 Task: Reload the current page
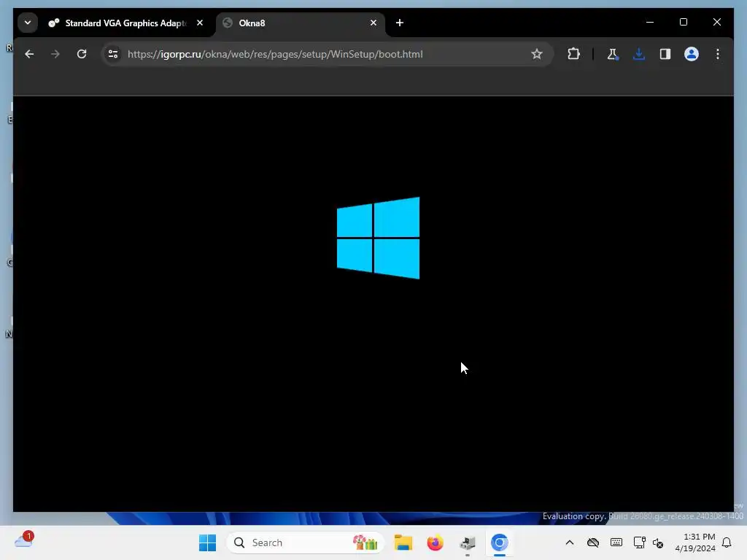pos(82,54)
